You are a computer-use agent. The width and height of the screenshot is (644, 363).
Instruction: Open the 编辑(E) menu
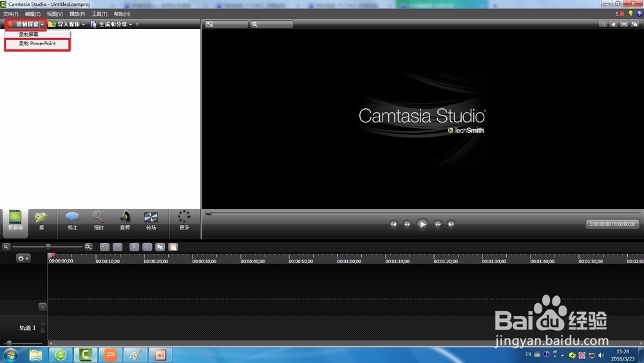[x=33, y=14]
